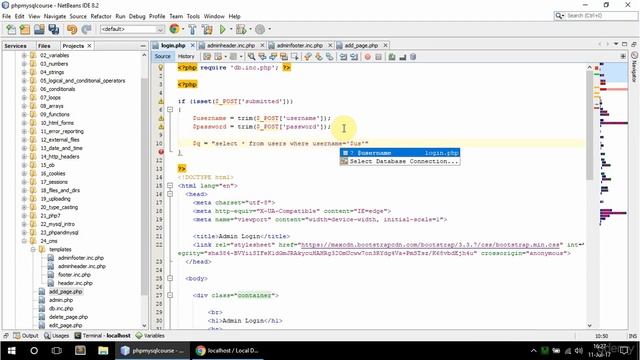Select header.inc.php in the templates folder

coord(75,283)
